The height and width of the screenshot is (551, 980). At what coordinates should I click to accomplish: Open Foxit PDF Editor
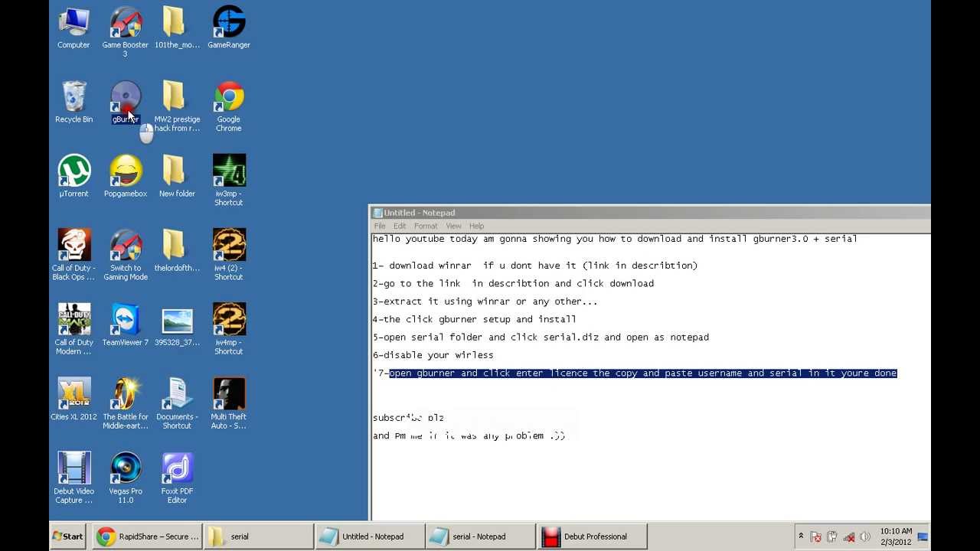[x=177, y=468]
